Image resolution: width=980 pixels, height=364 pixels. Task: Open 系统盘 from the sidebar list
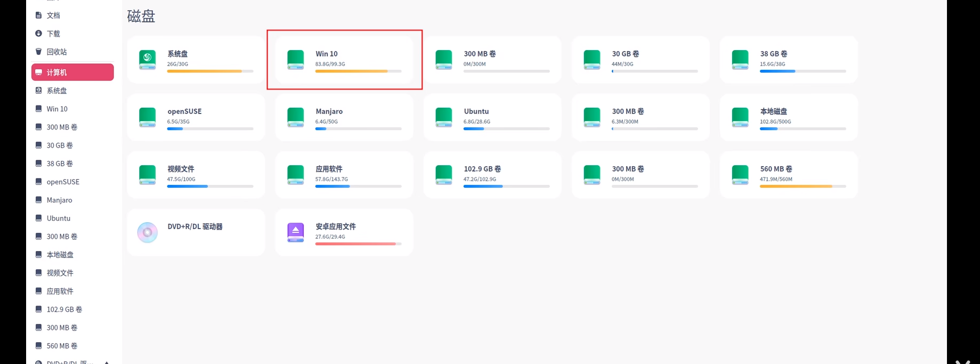click(x=72, y=91)
